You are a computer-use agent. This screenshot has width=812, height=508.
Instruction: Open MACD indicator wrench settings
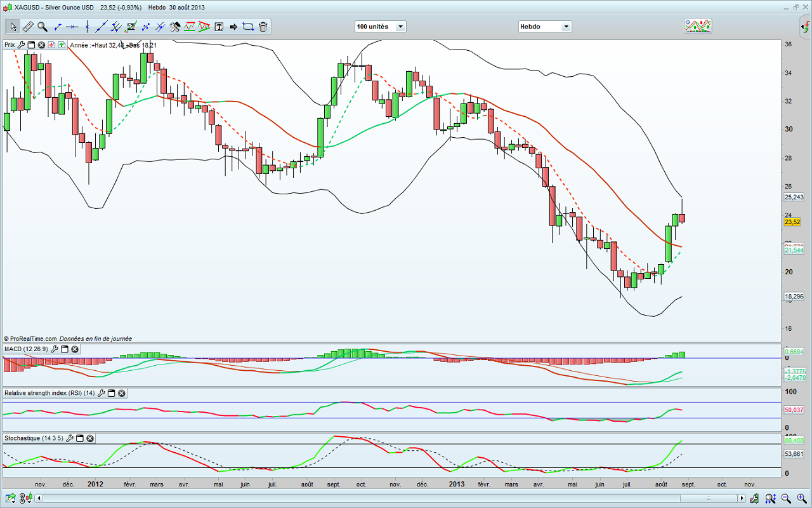click(55, 349)
